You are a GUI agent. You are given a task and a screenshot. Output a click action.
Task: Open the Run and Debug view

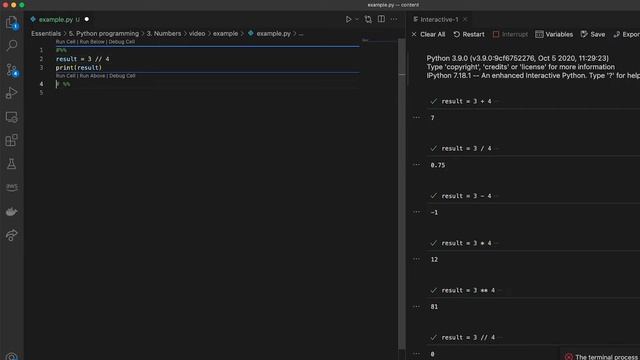(x=11, y=93)
